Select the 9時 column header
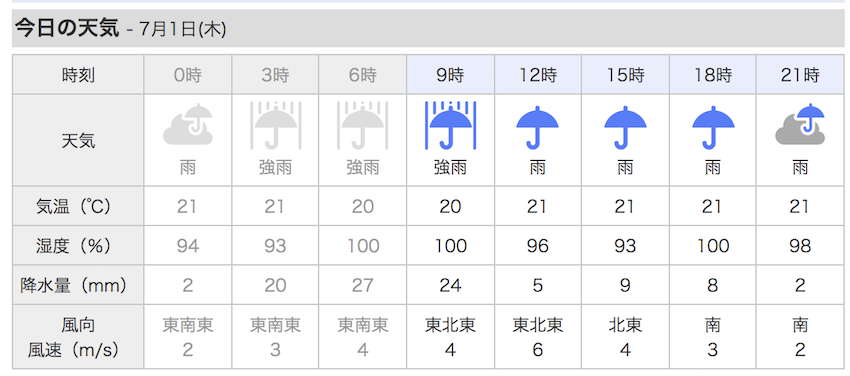The height and width of the screenshot is (376, 850). pyautogui.click(x=450, y=75)
